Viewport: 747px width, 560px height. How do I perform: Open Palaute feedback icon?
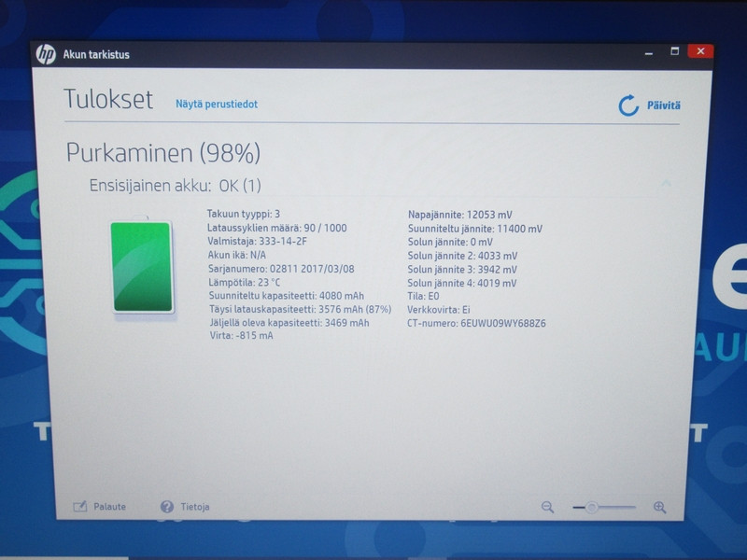click(80, 506)
